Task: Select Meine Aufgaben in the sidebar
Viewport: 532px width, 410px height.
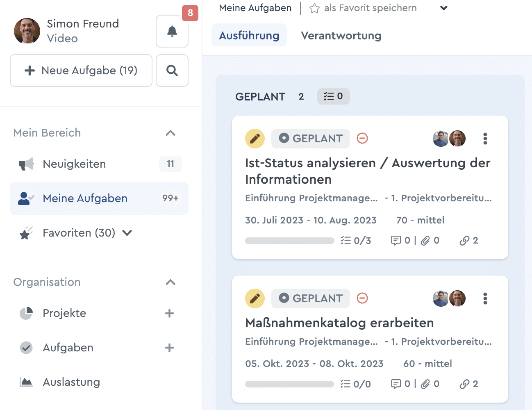Action: click(99, 198)
